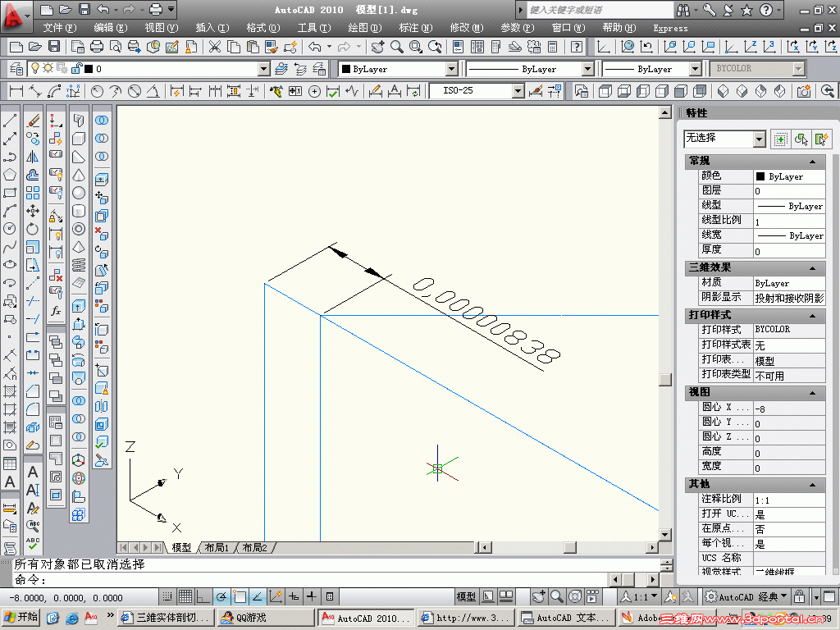Toggle Dynamic Input in status bar
840x630 pixels.
(294, 596)
